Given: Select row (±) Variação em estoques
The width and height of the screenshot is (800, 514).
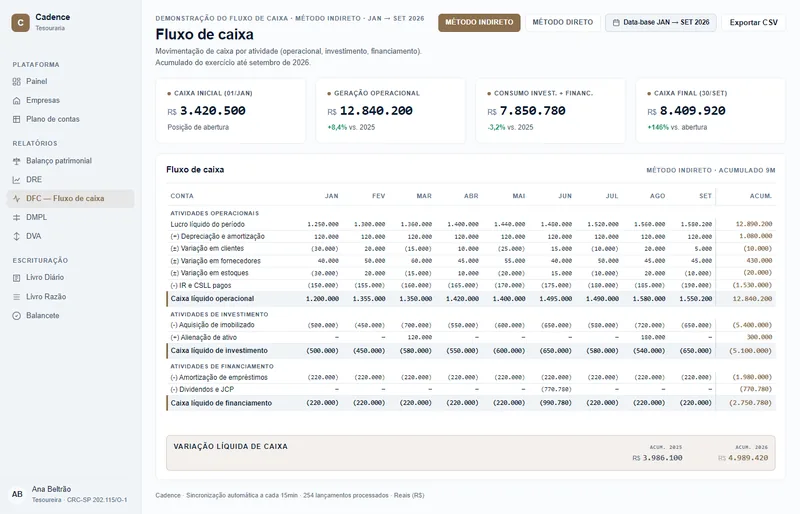Looking at the screenshot, I should point(471,273).
